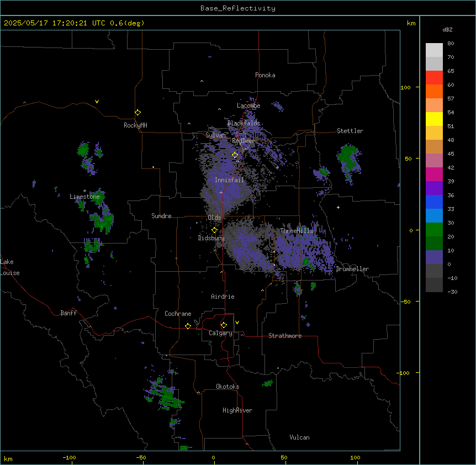Click the Olds city label
The height and width of the screenshot is (465, 476).
[214, 218]
